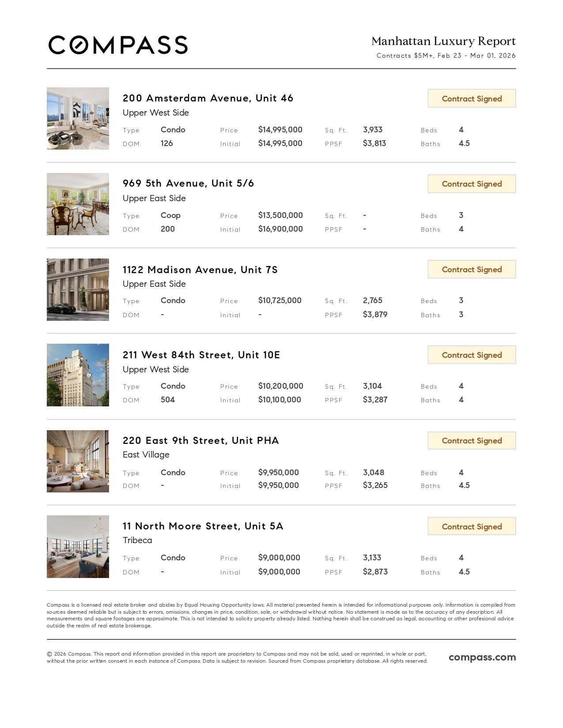This screenshot has width=563, height=728.
Task: Open the 11 North Moore Street photo
Action: (78, 547)
